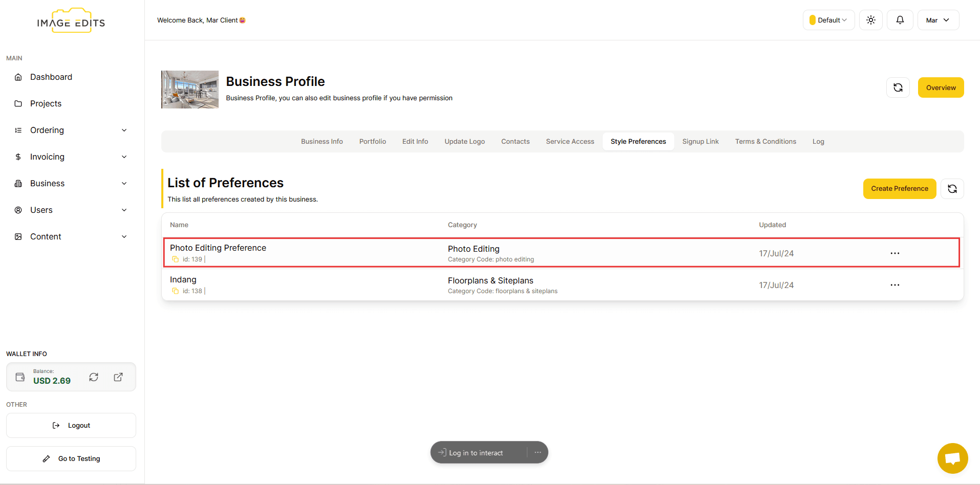This screenshot has width=980, height=485.
Task: Refresh the Business Profile page
Action: [x=898, y=87]
